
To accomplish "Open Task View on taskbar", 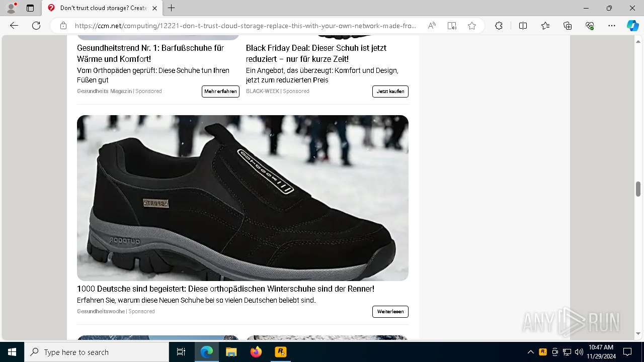I will coord(181,352).
